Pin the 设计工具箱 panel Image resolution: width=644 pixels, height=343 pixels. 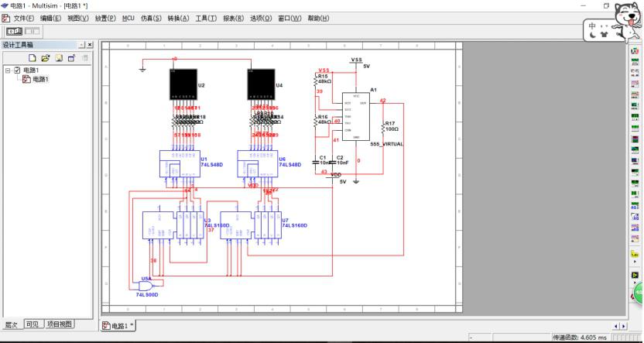coord(82,45)
